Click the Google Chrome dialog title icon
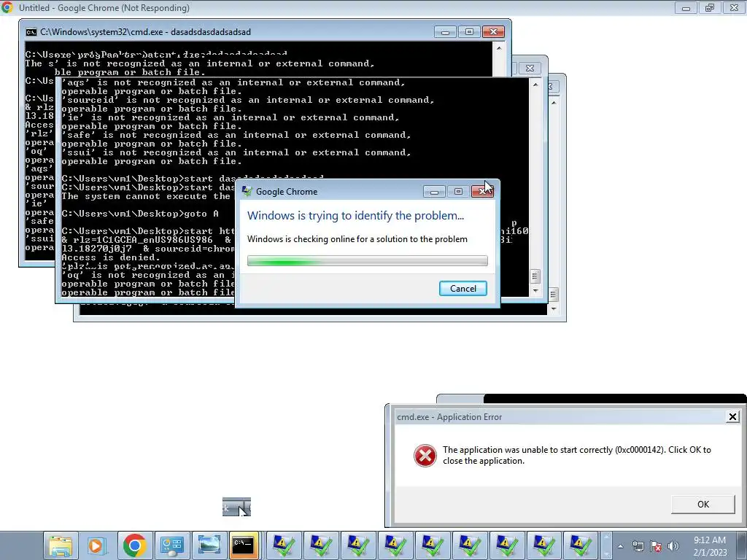 pyautogui.click(x=247, y=192)
